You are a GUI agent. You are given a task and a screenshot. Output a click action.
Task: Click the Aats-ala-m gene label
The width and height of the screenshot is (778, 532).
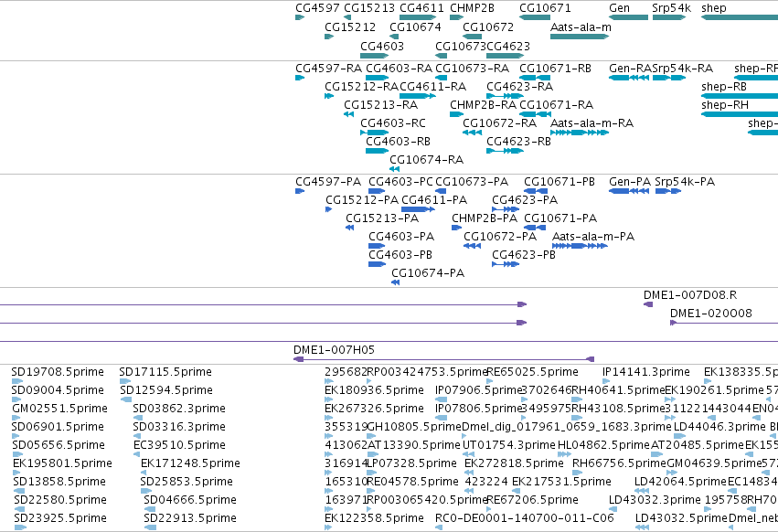click(581, 27)
